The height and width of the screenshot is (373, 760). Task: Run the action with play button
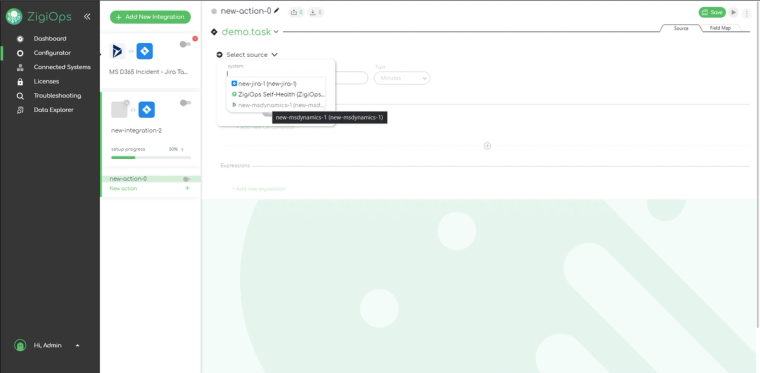click(x=733, y=12)
